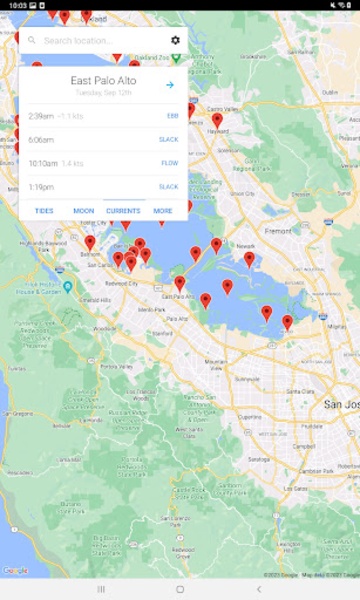Select the red pin near Belmont
The height and width of the screenshot is (600, 360).
point(90,243)
